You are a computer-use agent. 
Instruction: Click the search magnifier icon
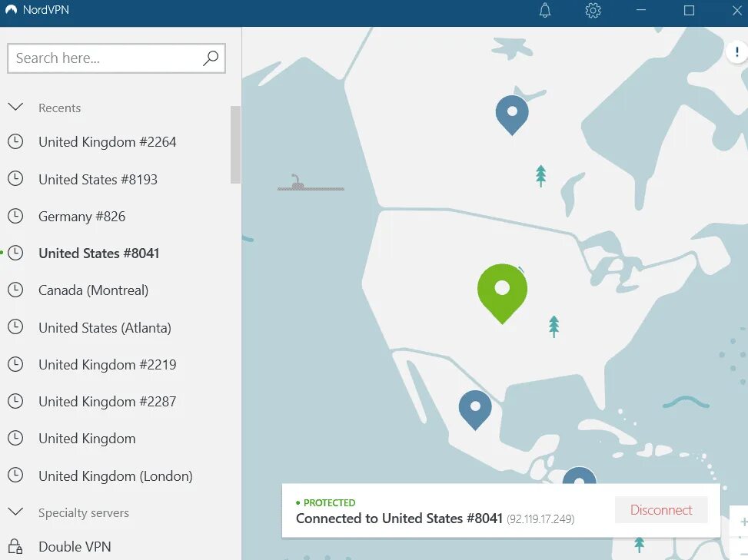click(x=211, y=58)
